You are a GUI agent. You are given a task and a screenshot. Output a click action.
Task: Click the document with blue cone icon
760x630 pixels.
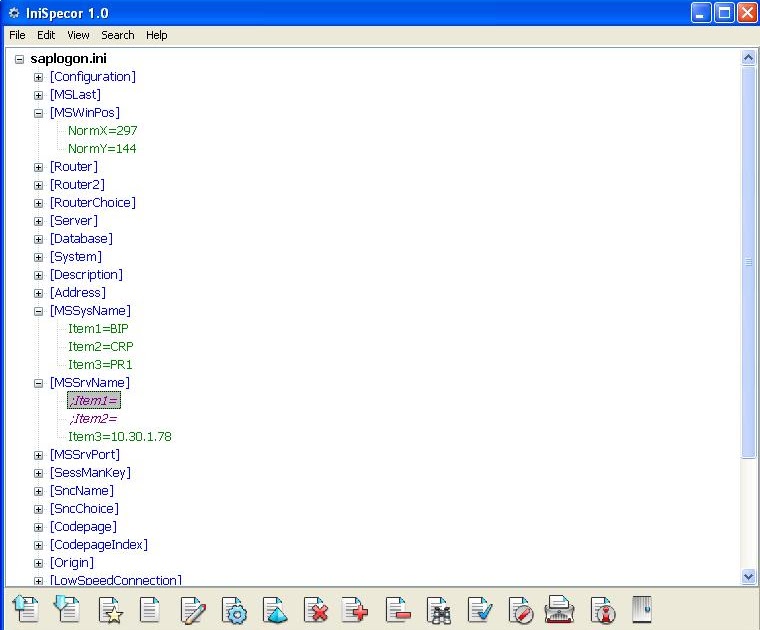(x=275, y=610)
